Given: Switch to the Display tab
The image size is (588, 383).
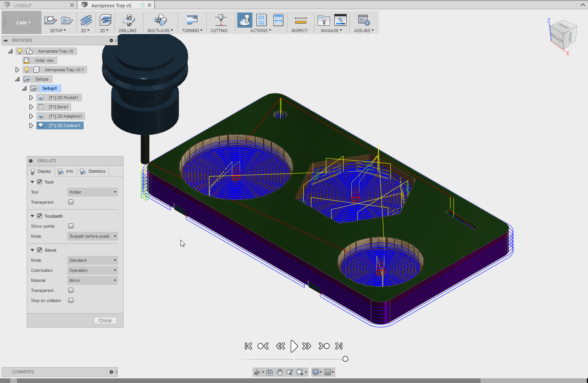Looking at the screenshot, I should coord(41,171).
